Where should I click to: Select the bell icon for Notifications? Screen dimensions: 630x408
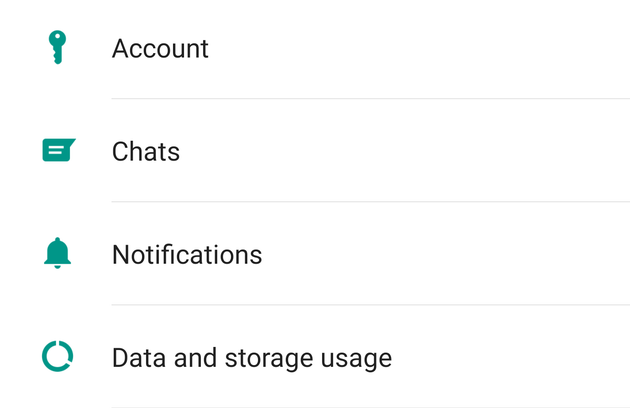pos(58,254)
